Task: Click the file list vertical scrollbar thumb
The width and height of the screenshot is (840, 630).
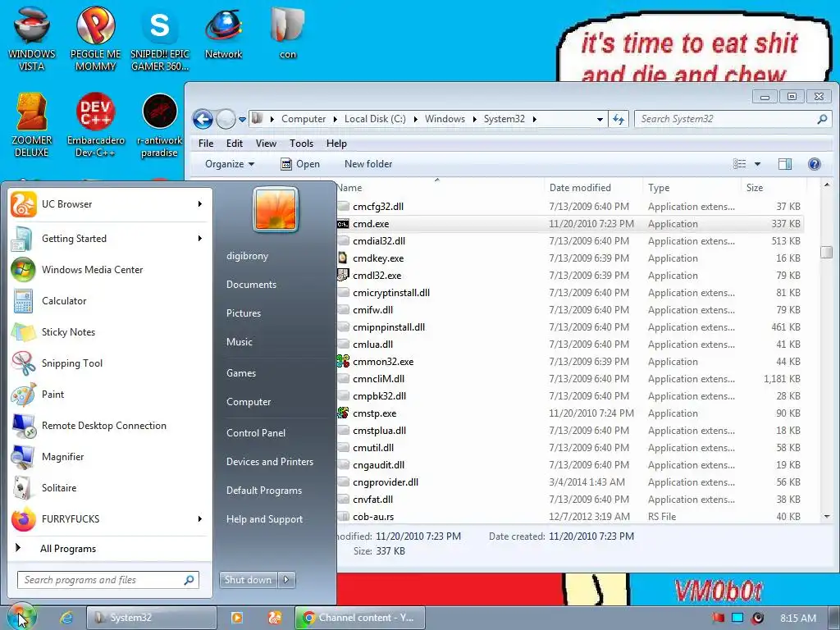Action: (x=826, y=252)
